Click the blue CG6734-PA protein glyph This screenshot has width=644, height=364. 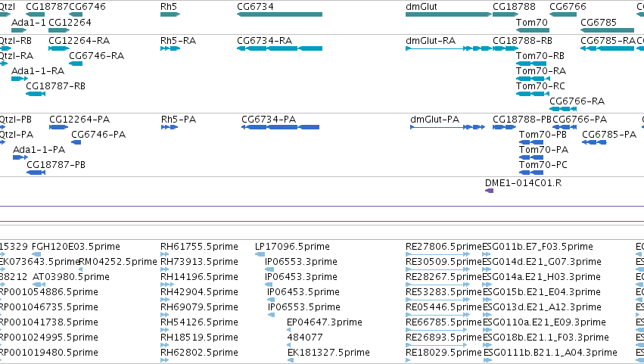(281, 127)
